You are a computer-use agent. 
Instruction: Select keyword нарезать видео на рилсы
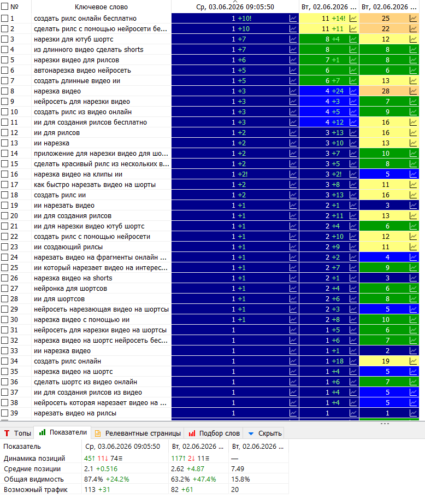point(75,413)
